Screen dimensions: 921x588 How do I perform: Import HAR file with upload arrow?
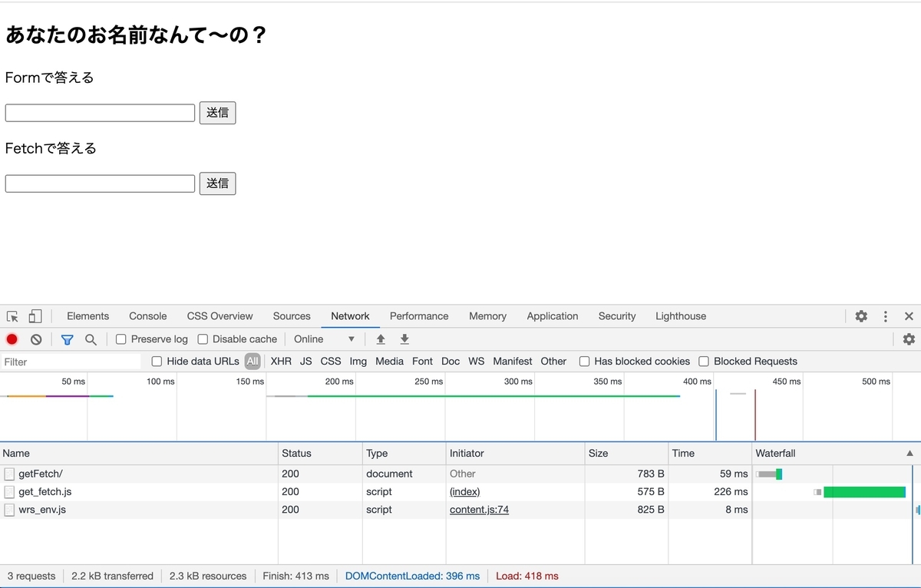point(381,339)
